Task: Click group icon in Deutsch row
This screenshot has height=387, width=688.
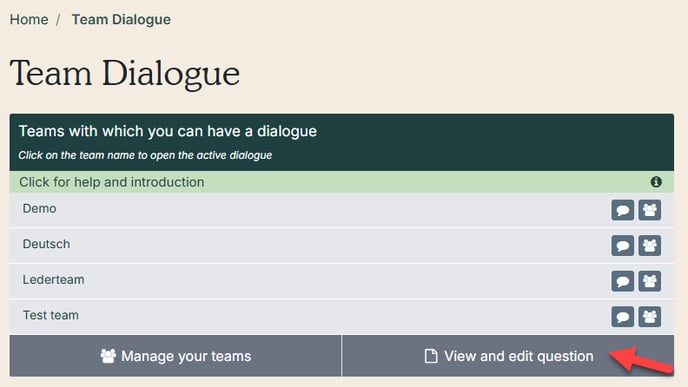Action: click(650, 246)
